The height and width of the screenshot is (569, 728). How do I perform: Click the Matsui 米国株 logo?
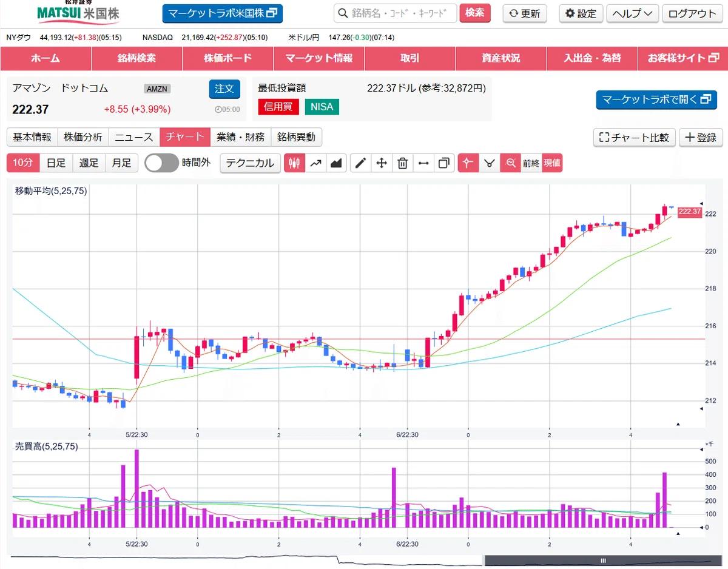(78, 12)
